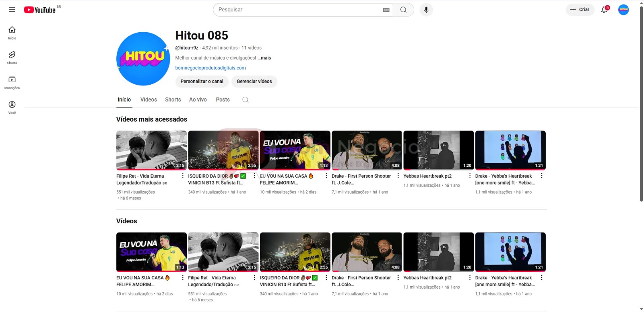Image resolution: width=644 pixels, height=312 pixels.
Task: Play ISQUEIRO DA DIOR thumbnail in Vídeos section
Action: point(295,252)
